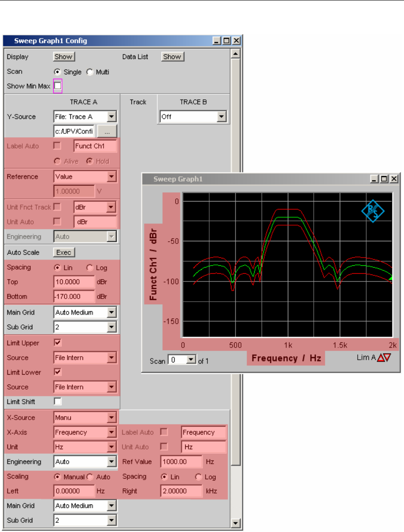
Task: Click the c:/UPV/Confi file path field
Action: 75,132
